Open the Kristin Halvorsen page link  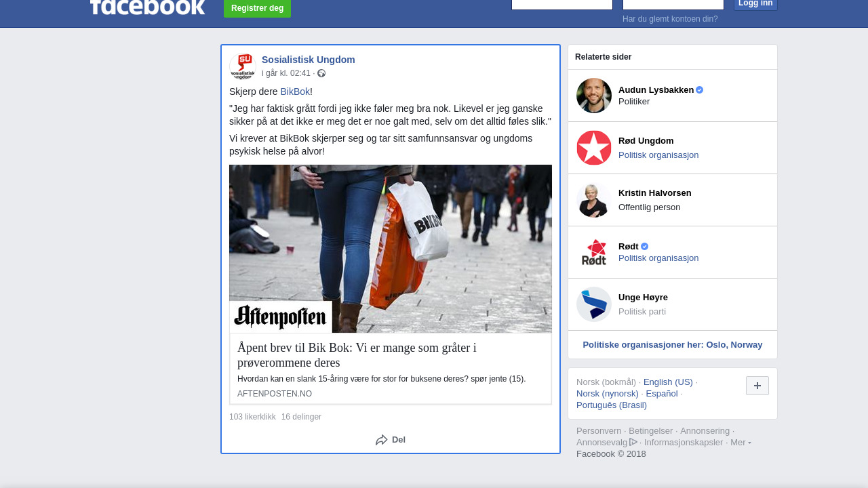click(655, 193)
